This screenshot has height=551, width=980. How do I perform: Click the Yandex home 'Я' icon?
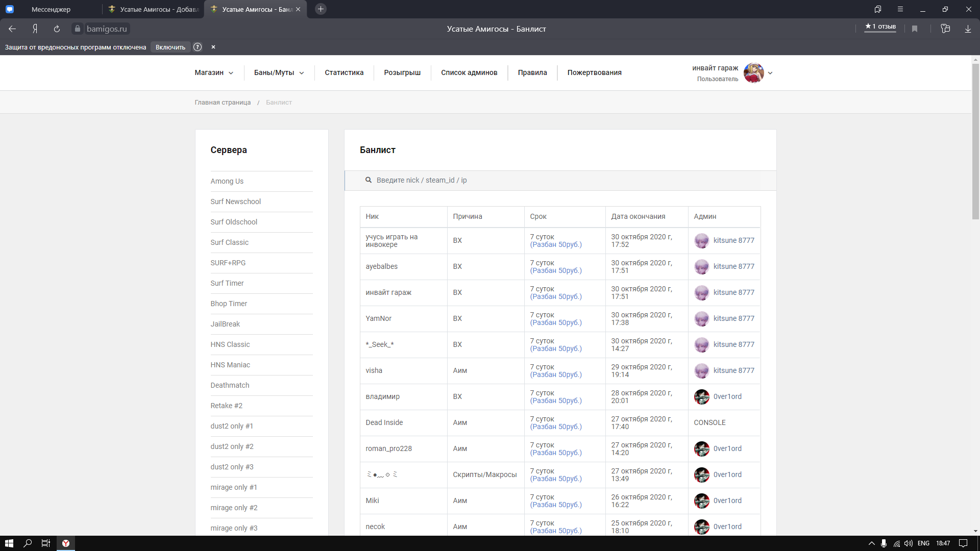(35, 29)
